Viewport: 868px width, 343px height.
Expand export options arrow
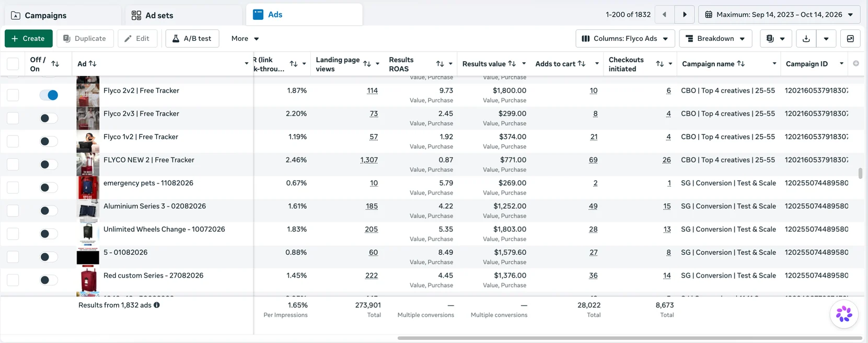click(826, 38)
